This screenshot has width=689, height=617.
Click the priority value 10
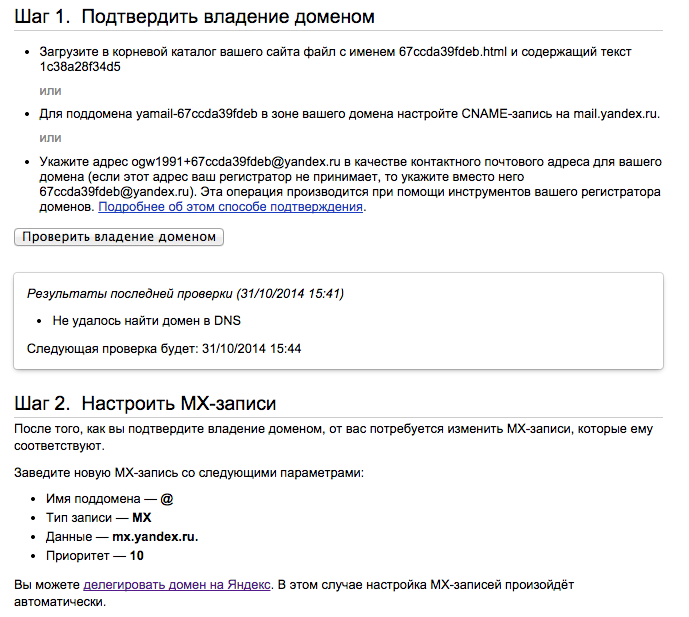[x=137, y=555]
